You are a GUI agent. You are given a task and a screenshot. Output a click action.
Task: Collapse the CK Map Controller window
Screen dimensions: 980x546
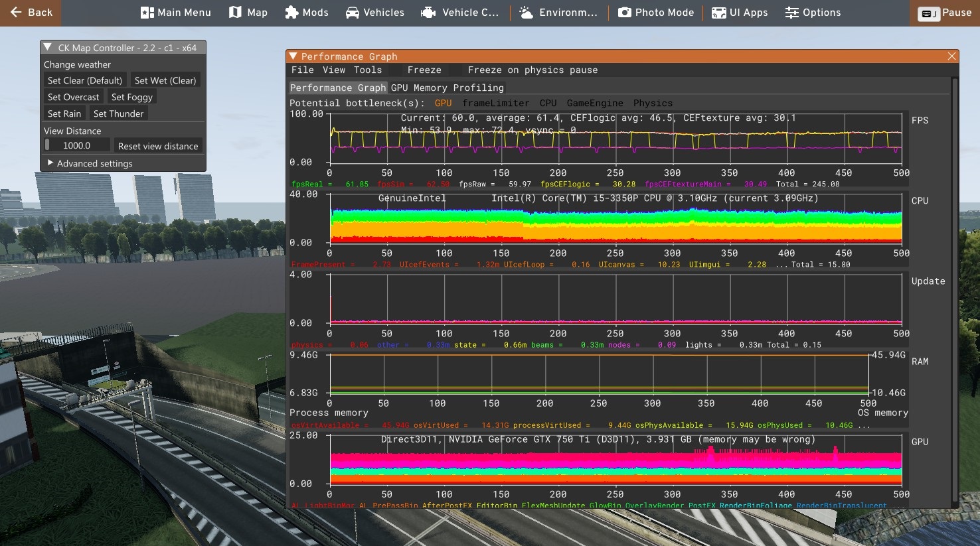point(48,48)
